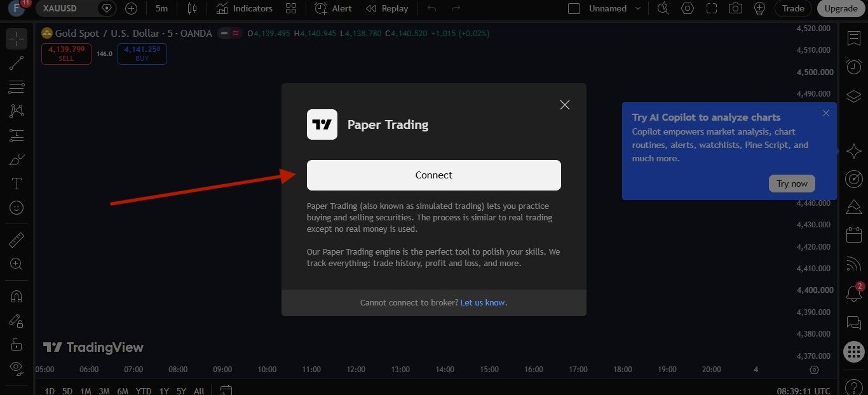The width and height of the screenshot is (868, 395).
Task: Take a chart snapshot with camera icon
Action: point(735,8)
